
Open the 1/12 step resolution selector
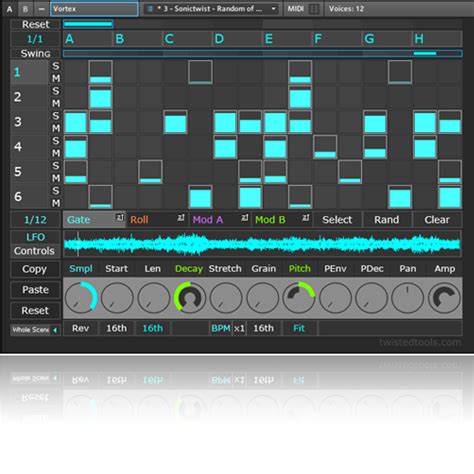(x=35, y=220)
